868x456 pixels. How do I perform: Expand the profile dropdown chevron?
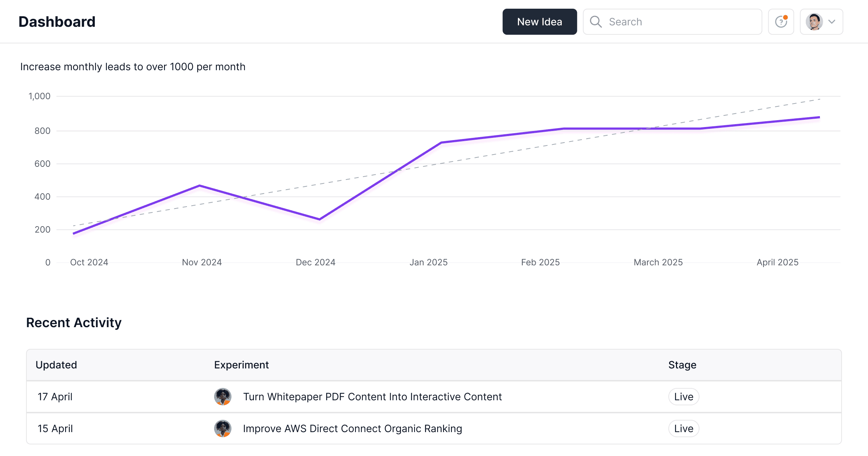832,22
